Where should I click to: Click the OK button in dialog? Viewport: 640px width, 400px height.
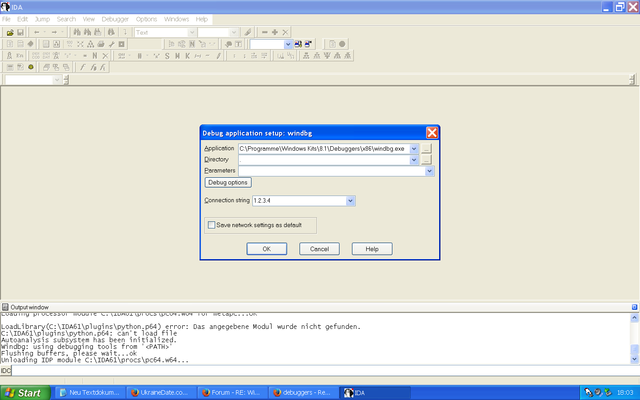click(267, 249)
